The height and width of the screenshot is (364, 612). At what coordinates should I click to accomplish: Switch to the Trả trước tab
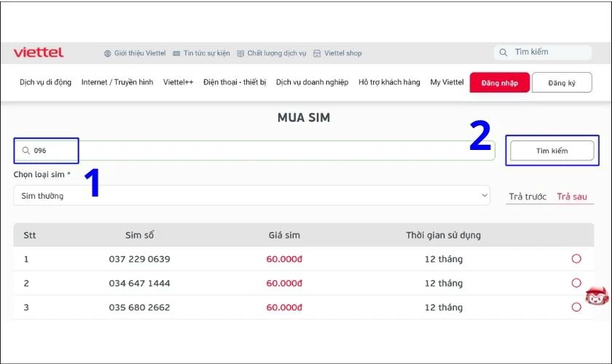click(x=527, y=197)
